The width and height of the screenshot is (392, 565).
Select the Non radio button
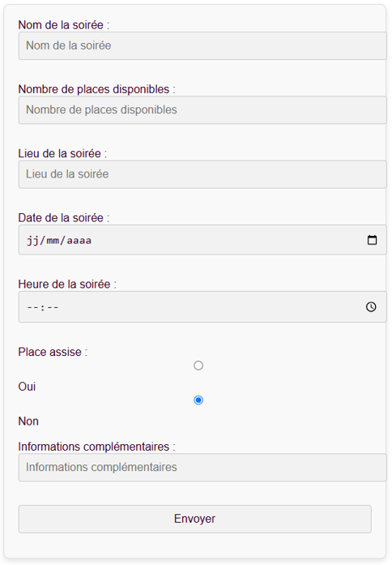point(198,400)
